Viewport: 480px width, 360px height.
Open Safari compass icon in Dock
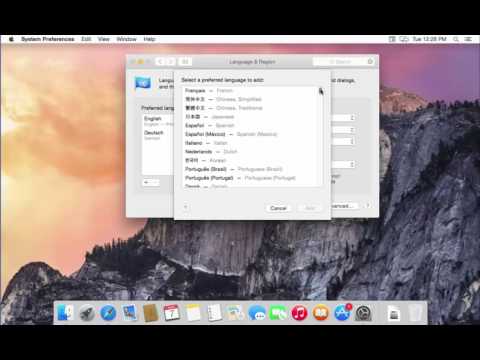(108, 313)
